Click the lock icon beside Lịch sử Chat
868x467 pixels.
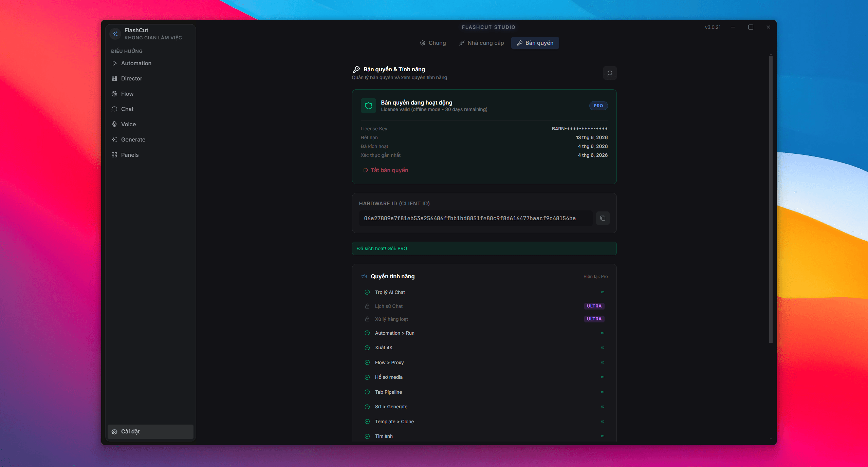[x=367, y=306]
